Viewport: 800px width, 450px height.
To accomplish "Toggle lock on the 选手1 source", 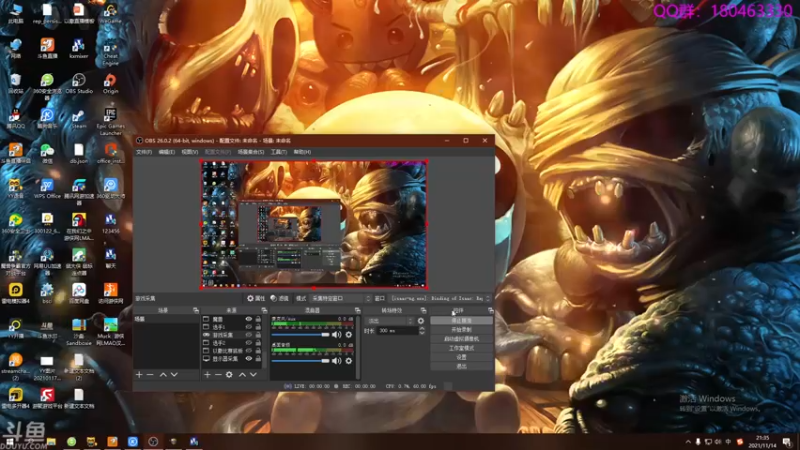I will tap(258, 327).
